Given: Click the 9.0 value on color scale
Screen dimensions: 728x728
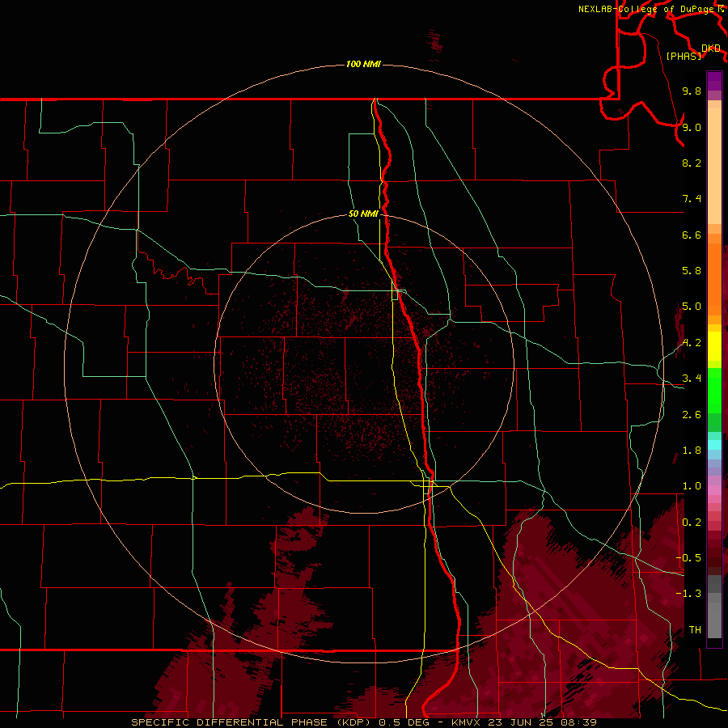Looking at the screenshot, I should pos(692,127).
